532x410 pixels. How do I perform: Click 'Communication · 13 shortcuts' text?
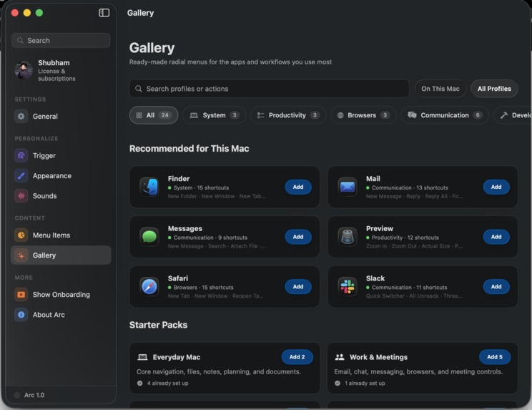tap(410, 187)
